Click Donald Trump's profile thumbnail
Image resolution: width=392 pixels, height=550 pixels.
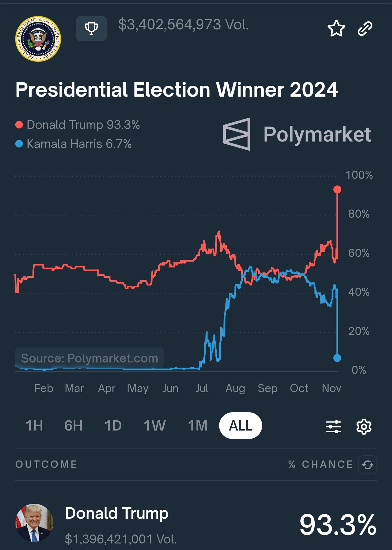pyautogui.click(x=34, y=523)
